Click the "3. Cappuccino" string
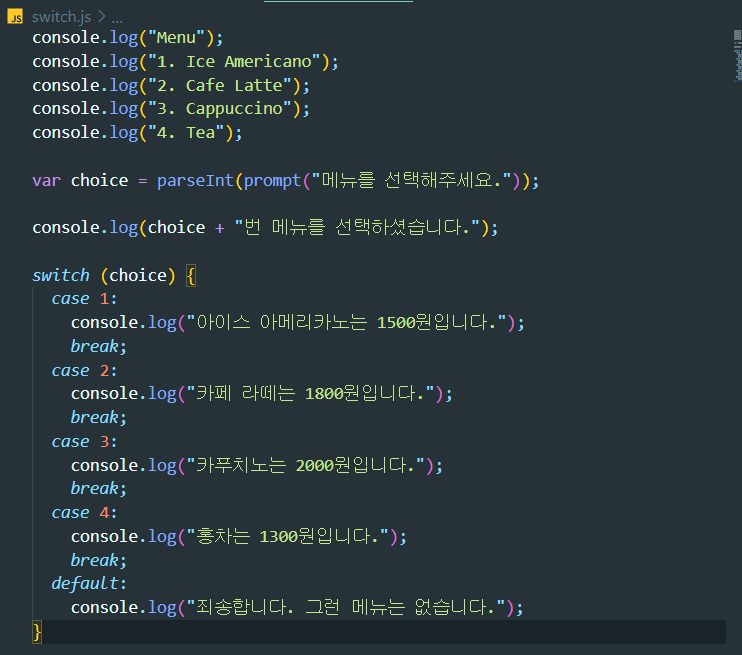 pyautogui.click(x=220, y=109)
